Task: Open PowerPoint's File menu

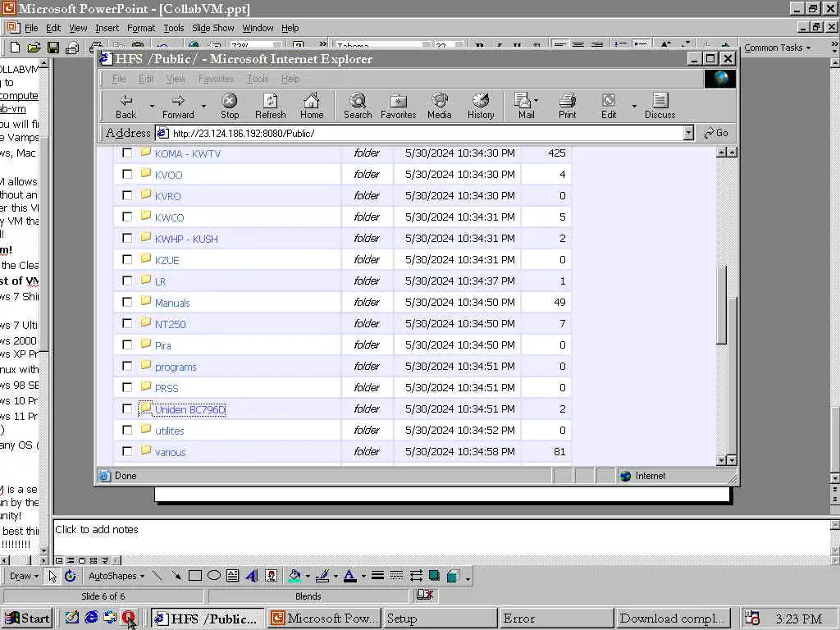Action: pos(31,28)
